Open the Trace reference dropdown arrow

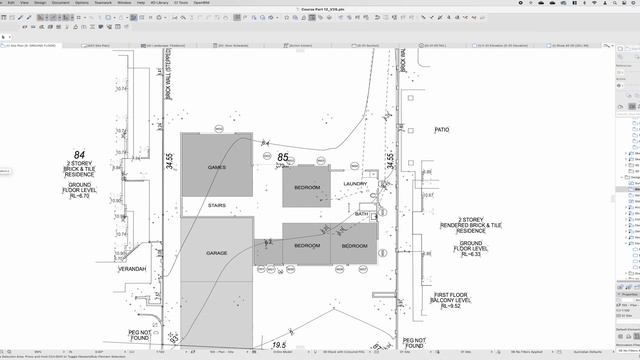114,18
